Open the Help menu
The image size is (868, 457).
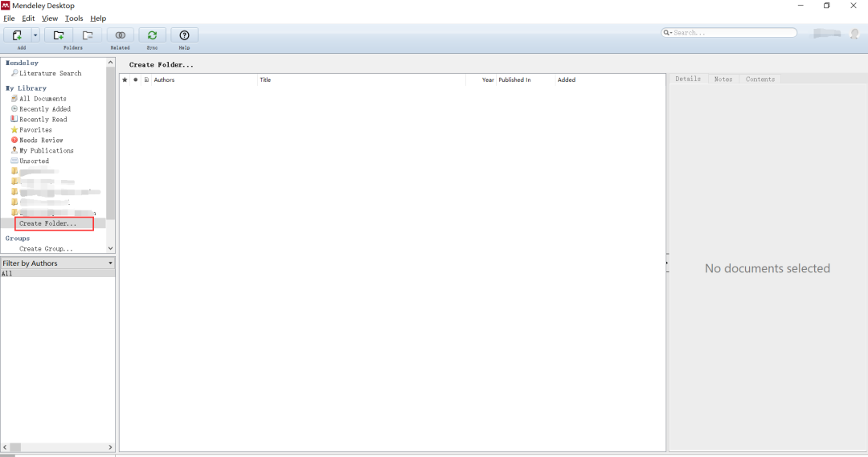pos(98,18)
